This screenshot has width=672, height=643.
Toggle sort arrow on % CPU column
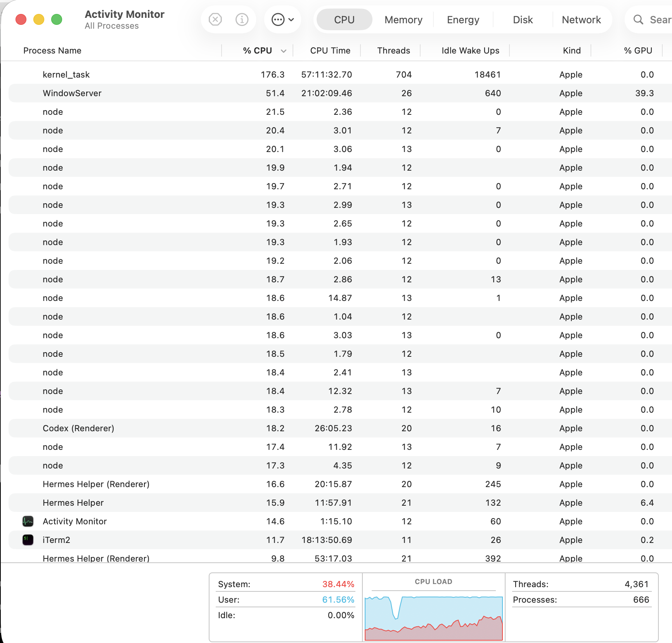(x=284, y=51)
